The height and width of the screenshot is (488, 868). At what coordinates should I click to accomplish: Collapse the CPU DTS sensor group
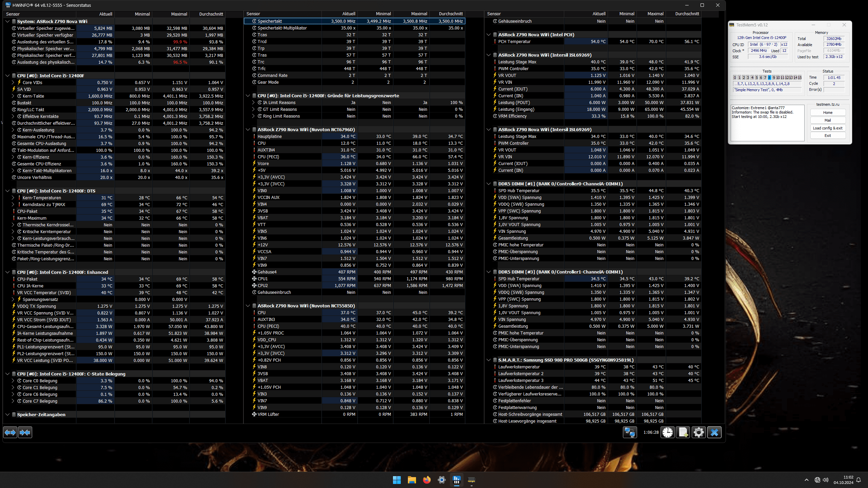pyautogui.click(x=7, y=191)
